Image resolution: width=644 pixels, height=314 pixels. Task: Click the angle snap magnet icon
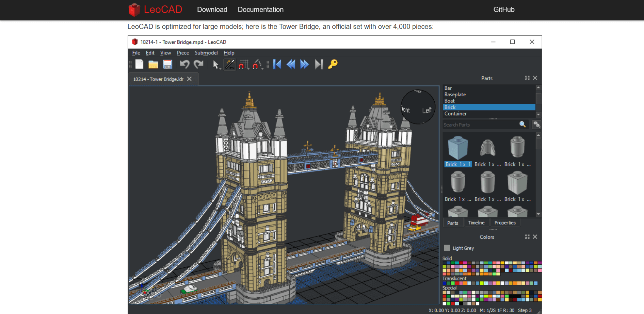click(257, 64)
